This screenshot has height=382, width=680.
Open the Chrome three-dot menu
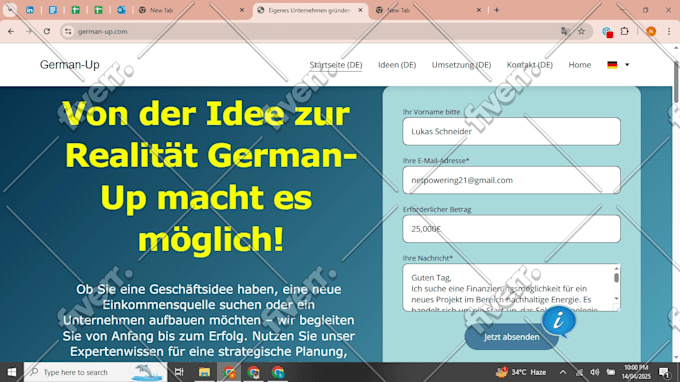pyautogui.click(x=669, y=31)
